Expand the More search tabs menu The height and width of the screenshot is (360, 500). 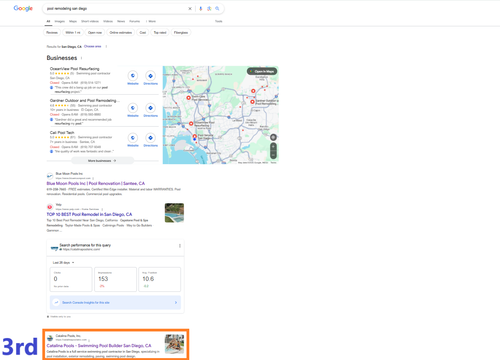tap(151, 21)
